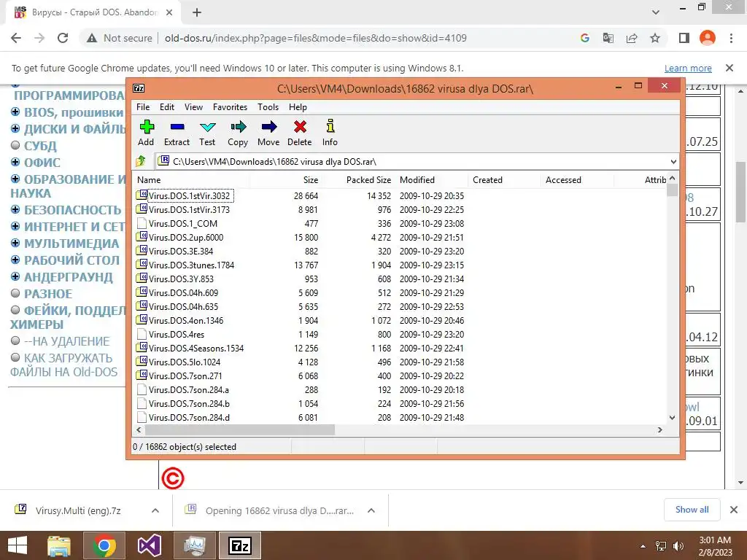Click the share page icon in Chrome
Screen dimensions: 747x560
coord(632,38)
